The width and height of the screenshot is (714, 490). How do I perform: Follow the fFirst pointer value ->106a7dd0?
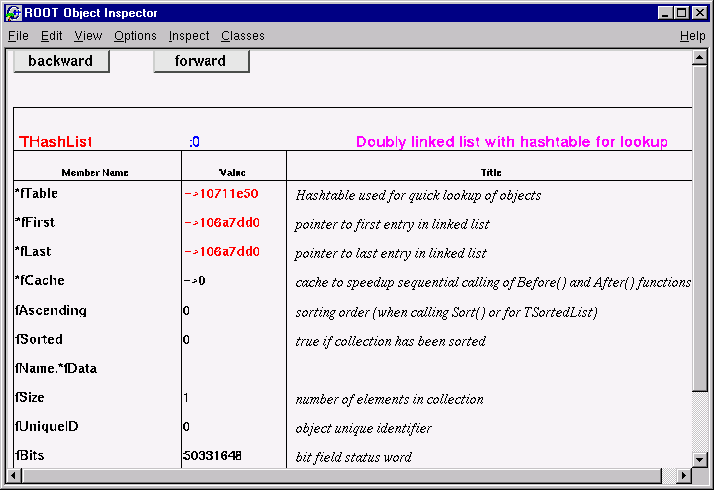221,223
